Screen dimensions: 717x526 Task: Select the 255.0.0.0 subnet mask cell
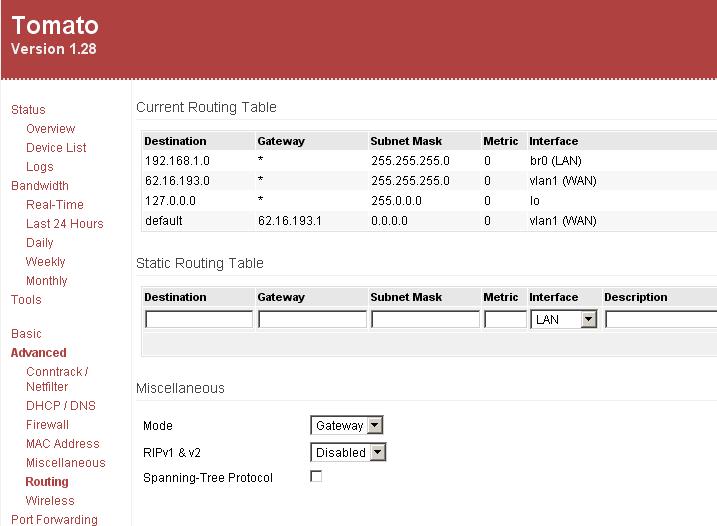click(396, 201)
